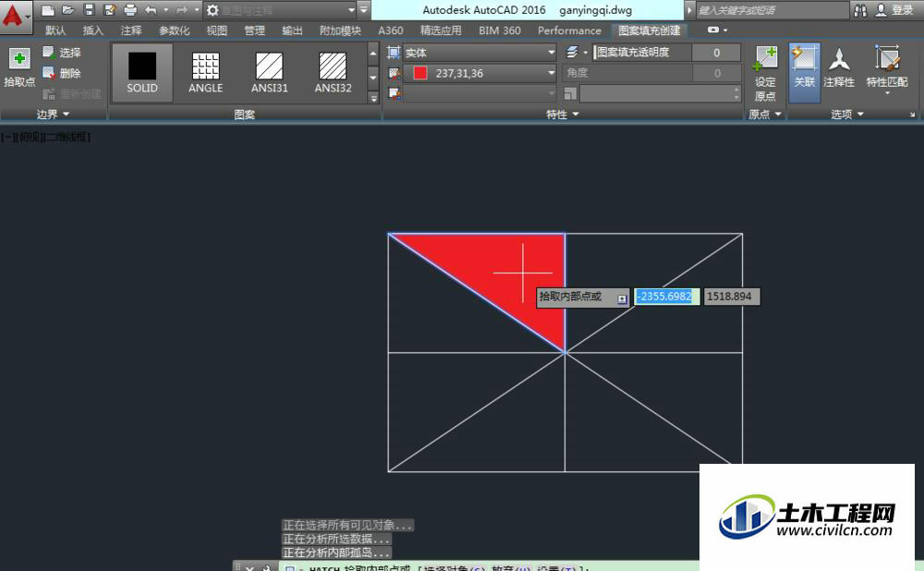The image size is (924, 571).
Task: Click the 图案填充透明度 slider
Action: [642, 53]
